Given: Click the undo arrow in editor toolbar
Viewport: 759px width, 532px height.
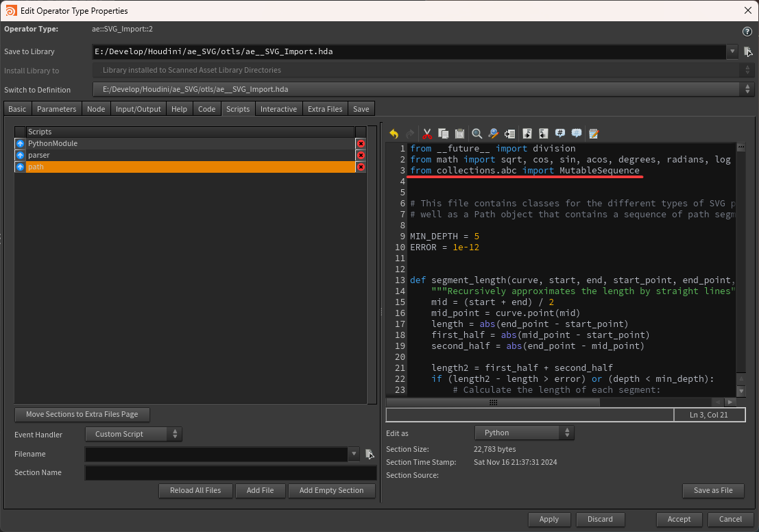Looking at the screenshot, I should pyautogui.click(x=394, y=134).
